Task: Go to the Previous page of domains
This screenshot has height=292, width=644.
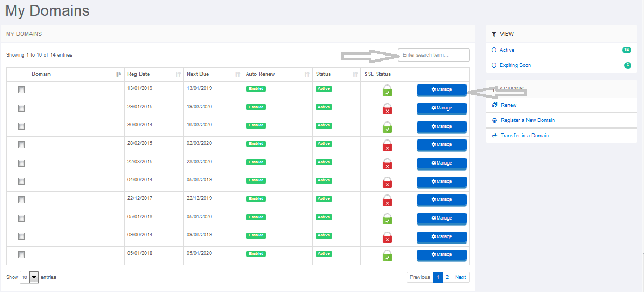Action: 420,277
